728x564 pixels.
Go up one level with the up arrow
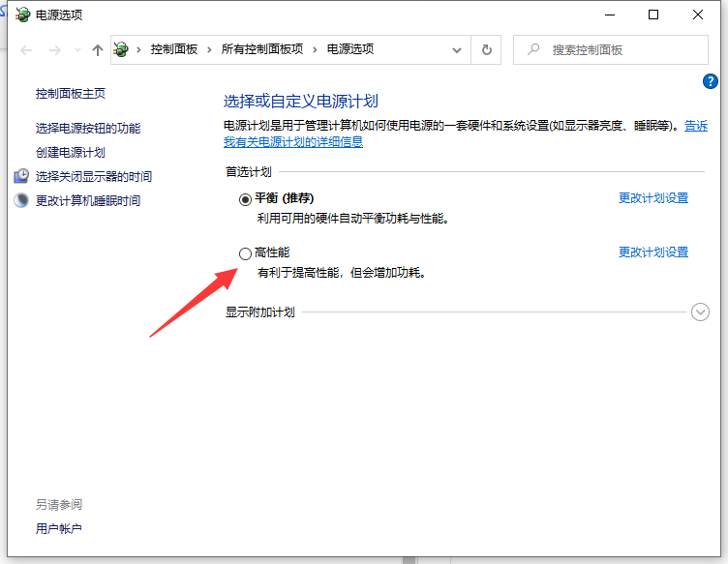(x=97, y=50)
